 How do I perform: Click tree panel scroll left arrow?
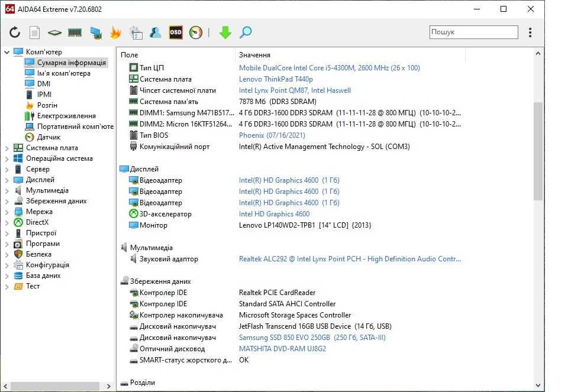click(x=5, y=386)
